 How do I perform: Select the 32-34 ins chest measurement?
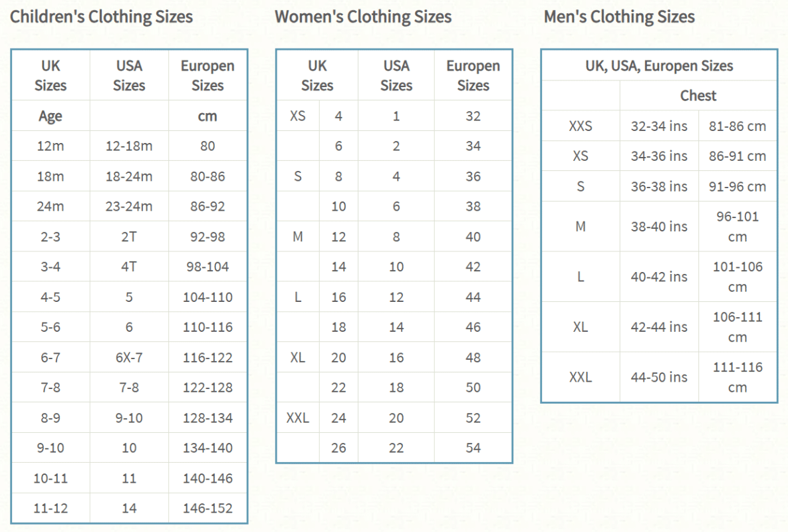pyautogui.click(x=659, y=126)
